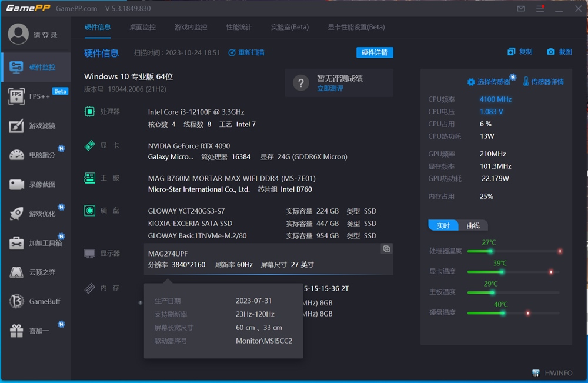The image size is (588, 383).
Task: Open the 加加工具箱 toolbox sidebar item
Action: coord(36,243)
